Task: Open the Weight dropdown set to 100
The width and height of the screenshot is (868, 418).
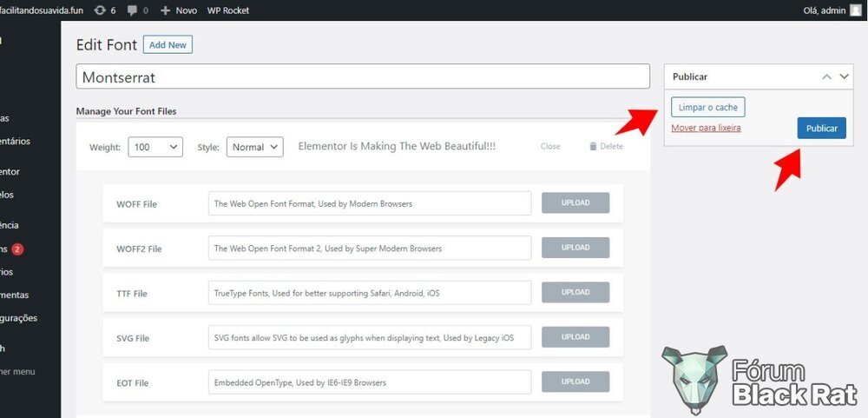Action: coord(155,147)
